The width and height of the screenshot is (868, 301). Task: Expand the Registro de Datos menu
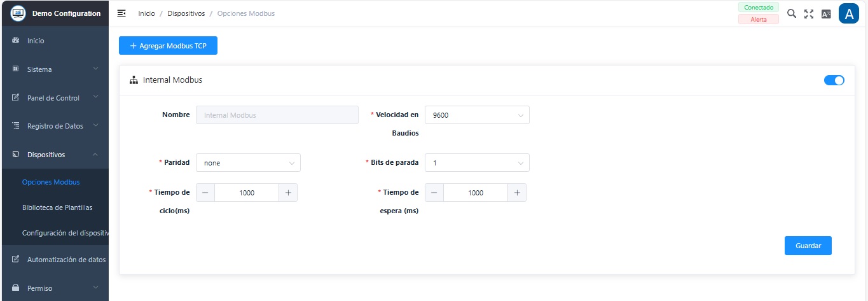coord(55,126)
